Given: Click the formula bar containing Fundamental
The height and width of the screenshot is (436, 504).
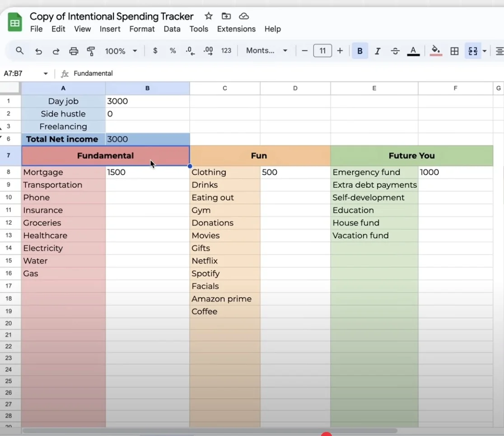Looking at the screenshot, I should 286,74.
